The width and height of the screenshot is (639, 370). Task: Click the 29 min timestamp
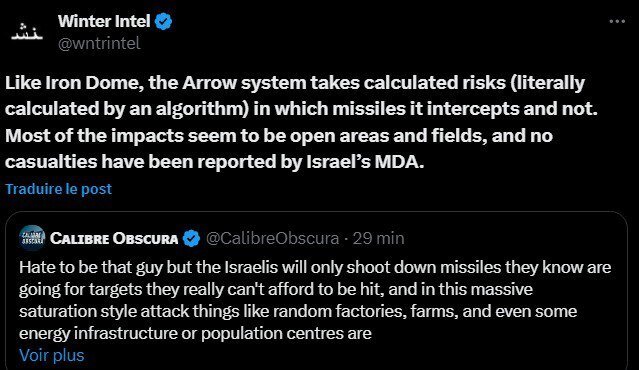[x=379, y=238]
